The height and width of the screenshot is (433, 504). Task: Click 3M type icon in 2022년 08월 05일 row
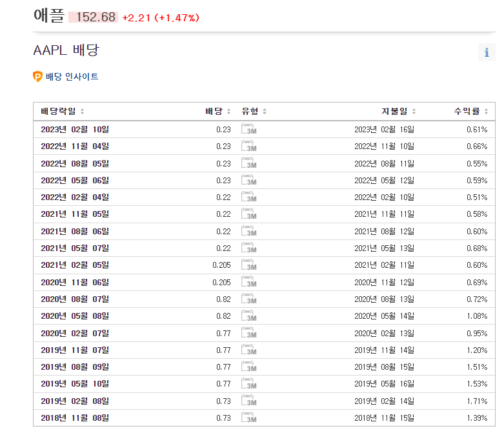[249, 163]
